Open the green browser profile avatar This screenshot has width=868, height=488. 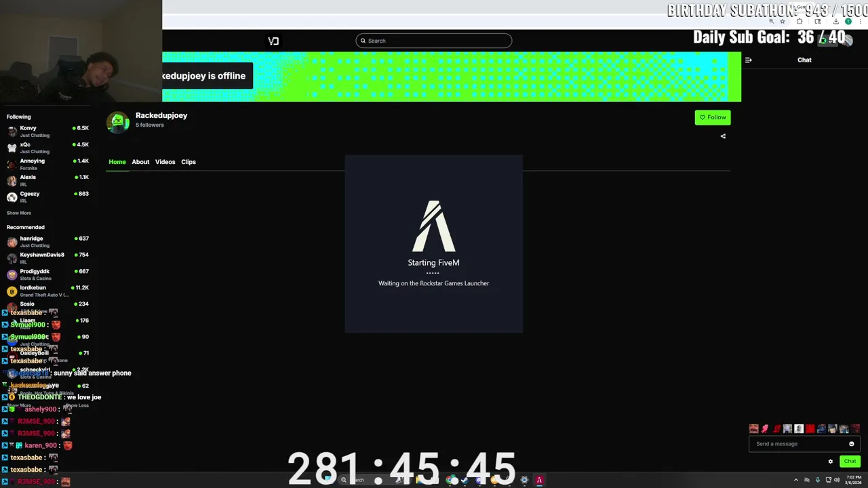point(848,21)
